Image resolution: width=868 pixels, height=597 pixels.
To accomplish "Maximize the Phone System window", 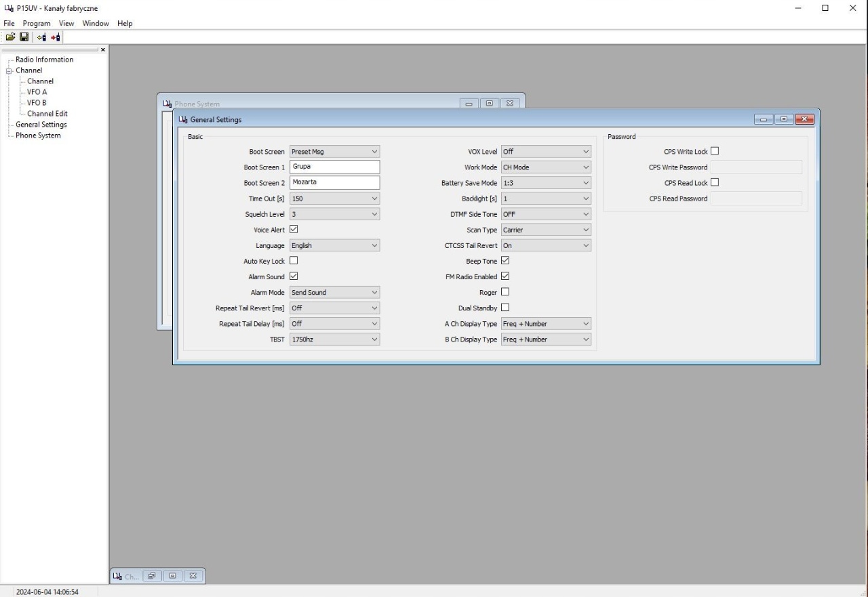I will coord(489,104).
